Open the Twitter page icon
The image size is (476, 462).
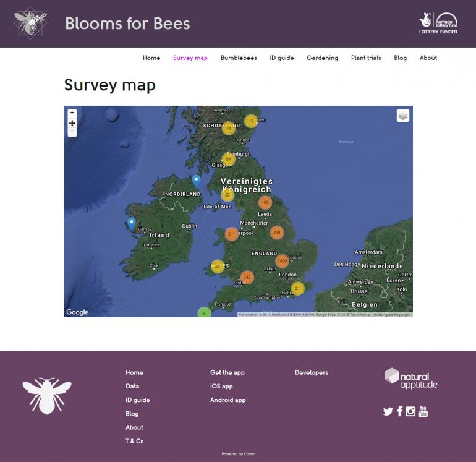[x=388, y=411]
